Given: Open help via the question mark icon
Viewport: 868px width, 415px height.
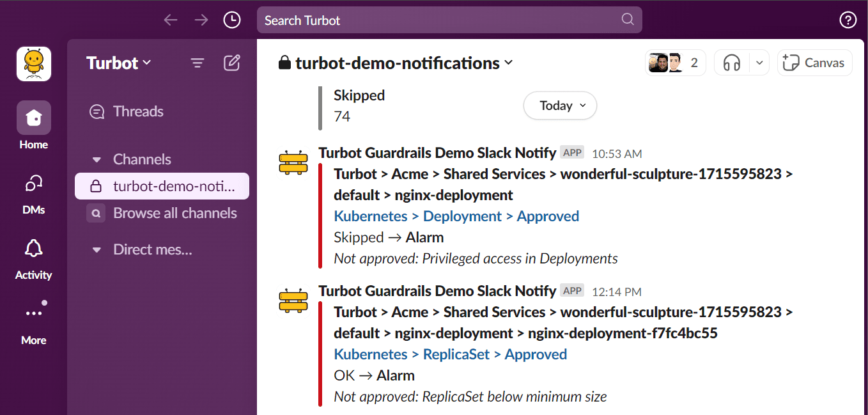Looking at the screenshot, I should [848, 20].
